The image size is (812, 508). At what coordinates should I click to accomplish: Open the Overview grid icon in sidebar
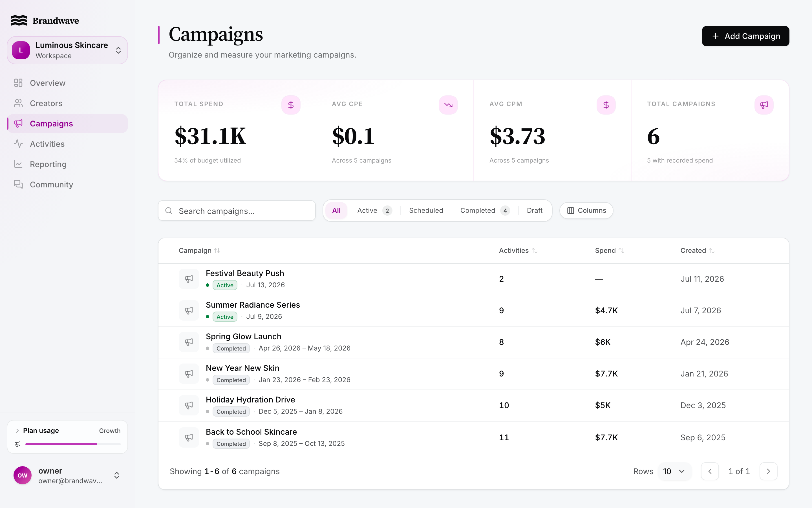(18, 83)
